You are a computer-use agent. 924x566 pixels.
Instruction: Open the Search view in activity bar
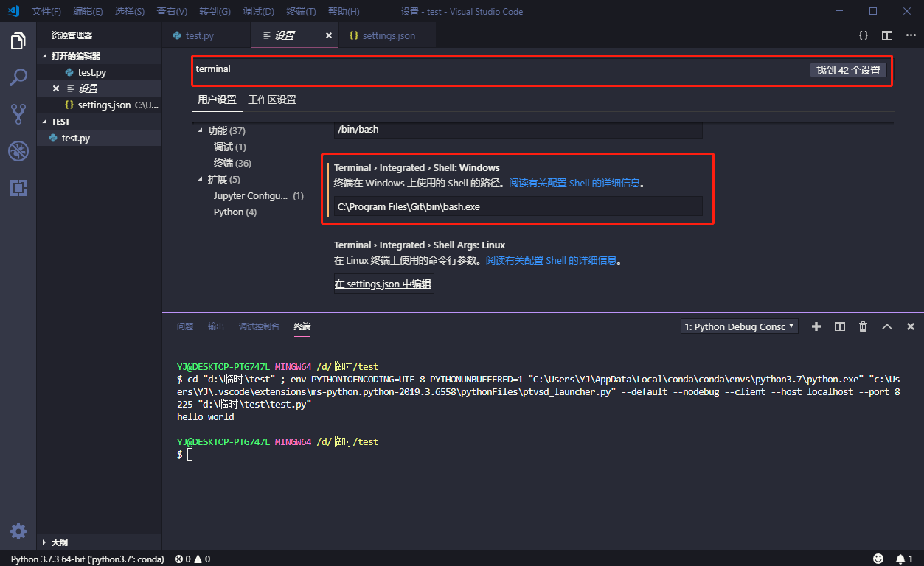(x=18, y=77)
